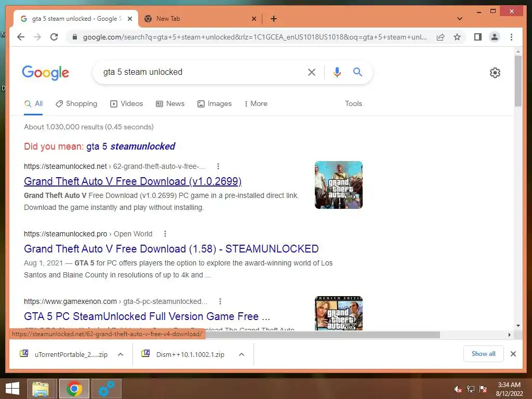Open Chrome three-dot menu
The image size is (532, 399).
tap(511, 37)
